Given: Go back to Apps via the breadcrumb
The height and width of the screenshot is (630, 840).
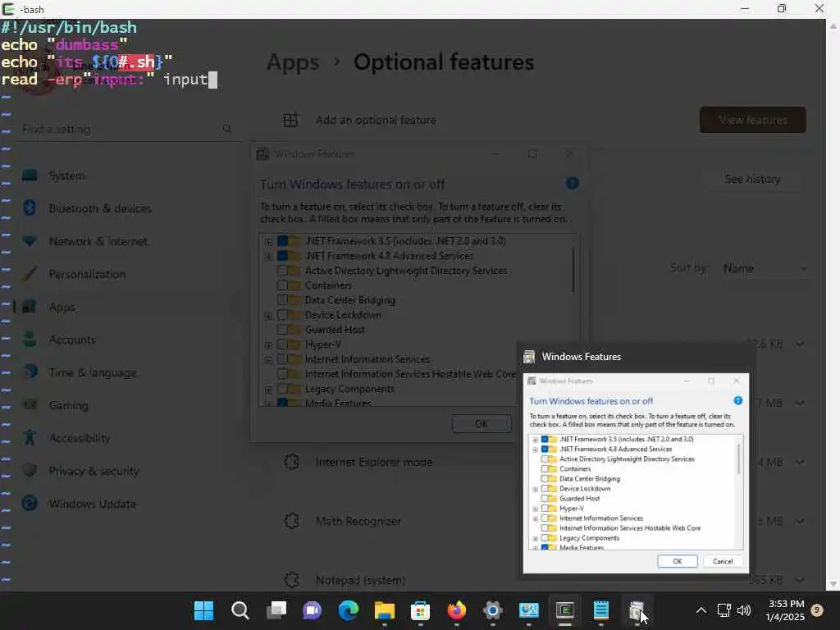Looking at the screenshot, I should point(293,62).
